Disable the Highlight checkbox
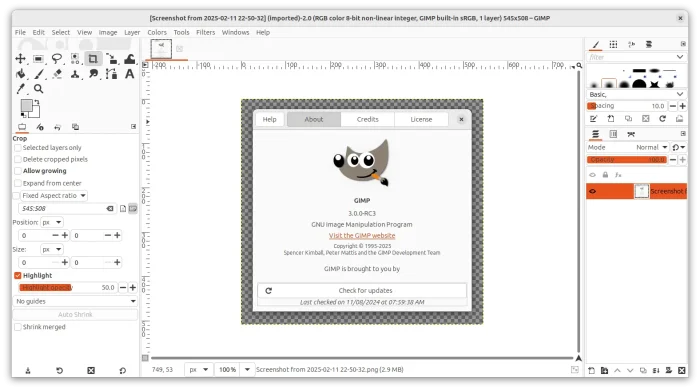 [18, 276]
